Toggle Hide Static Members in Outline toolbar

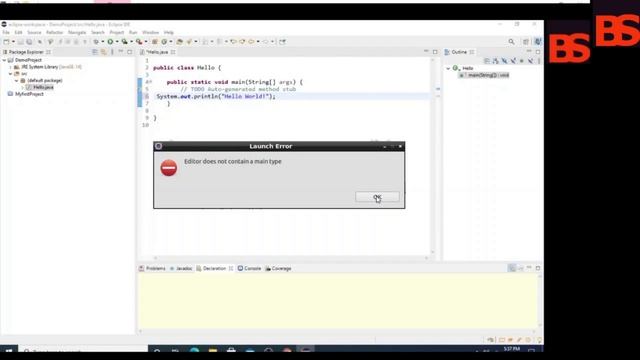click(x=513, y=61)
